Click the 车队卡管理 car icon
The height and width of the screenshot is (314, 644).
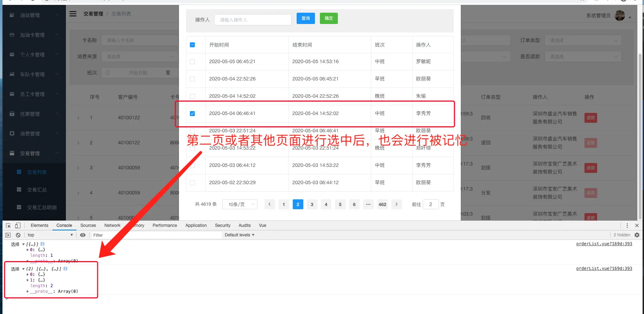12,74
